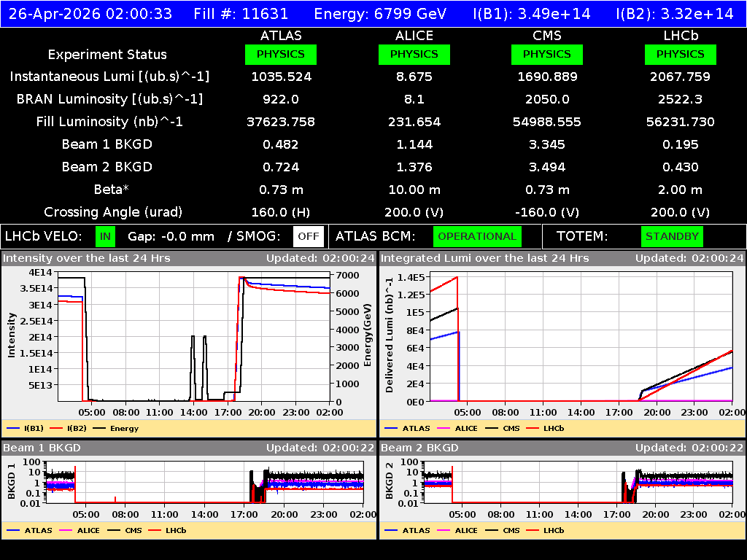Select ALICE Beam 2 BKGD value 1.376
Image resolution: width=747 pixels, height=560 pixels.
click(x=414, y=167)
